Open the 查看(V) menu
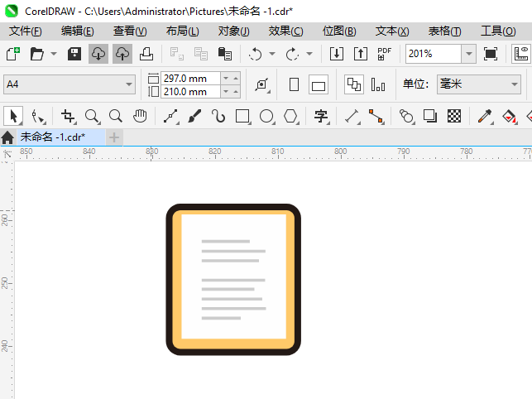Image resolution: width=532 pixels, height=399 pixels. [x=130, y=31]
